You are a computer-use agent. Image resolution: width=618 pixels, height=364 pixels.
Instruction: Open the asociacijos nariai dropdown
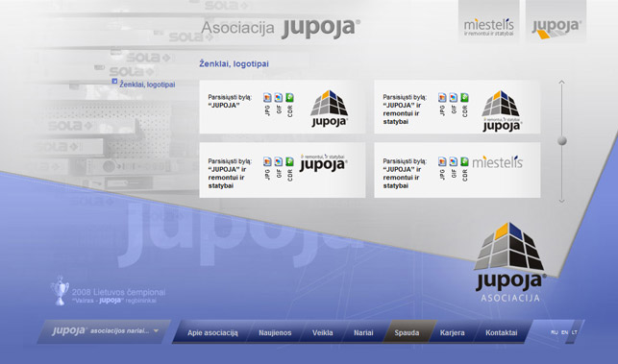pos(105,331)
